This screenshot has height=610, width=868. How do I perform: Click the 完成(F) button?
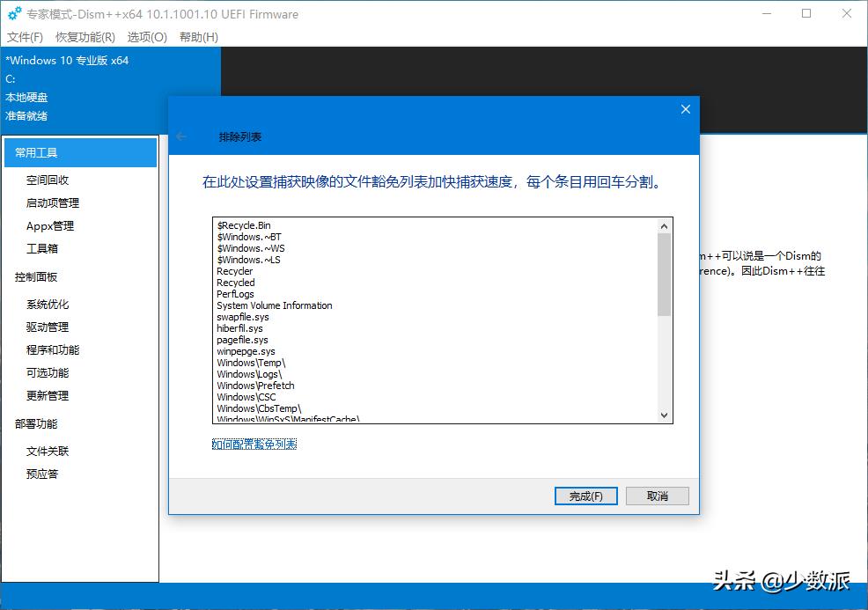(585, 496)
